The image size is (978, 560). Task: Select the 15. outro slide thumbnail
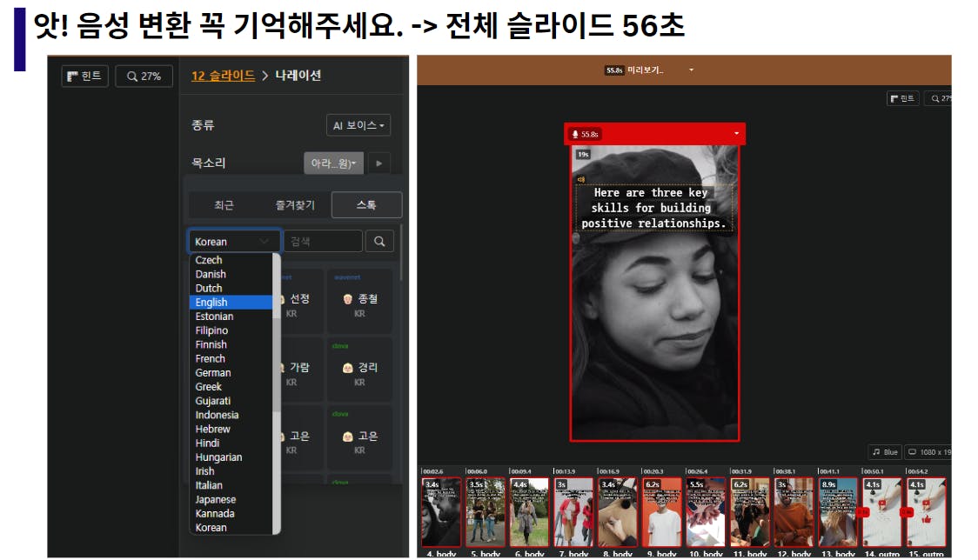[927, 512]
